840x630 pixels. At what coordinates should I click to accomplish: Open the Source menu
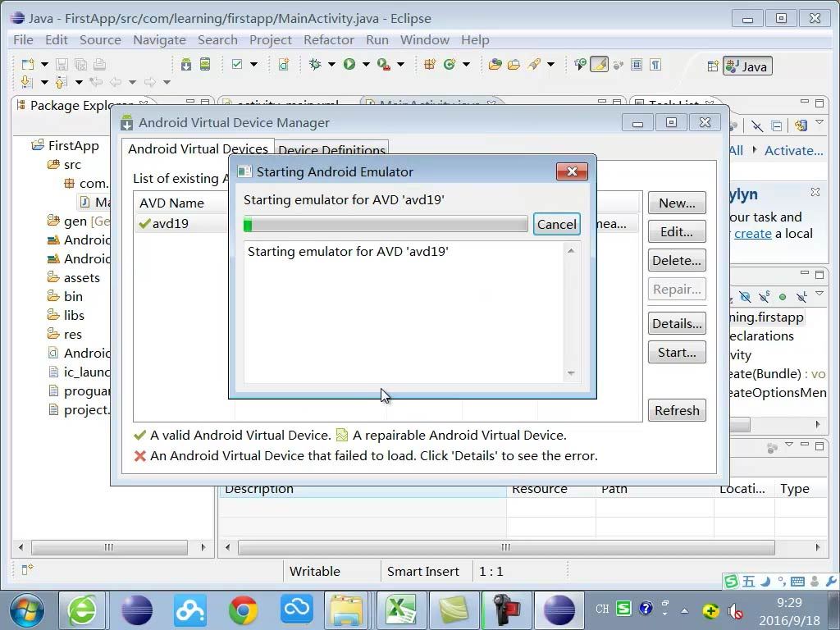pyautogui.click(x=100, y=40)
